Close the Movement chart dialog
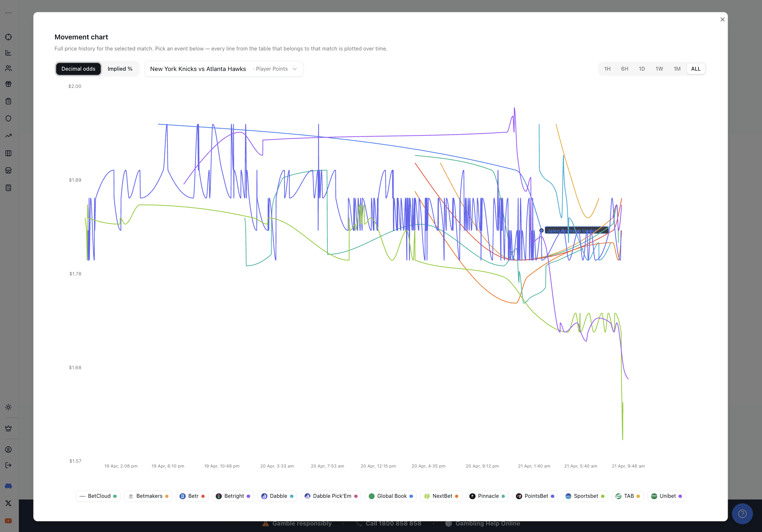The width and height of the screenshot is (762, 532). [722, 20]
